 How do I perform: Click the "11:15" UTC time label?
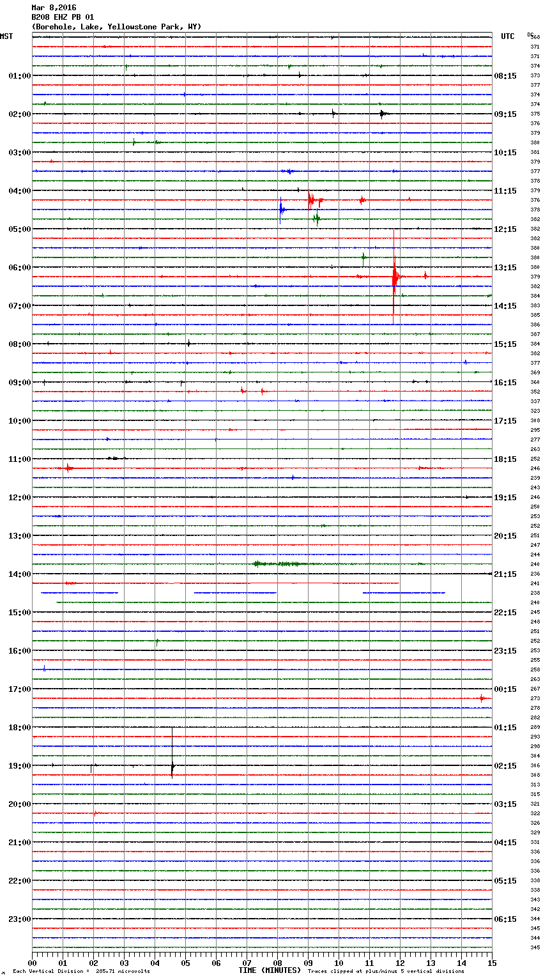pyautogui.click(x=505, y=191)
